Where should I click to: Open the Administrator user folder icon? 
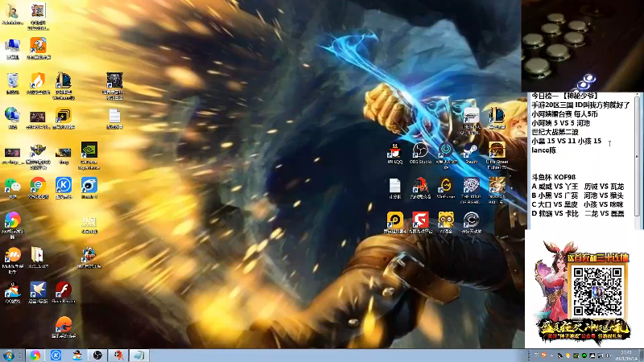pyautogui.click(x=12, y=14)
